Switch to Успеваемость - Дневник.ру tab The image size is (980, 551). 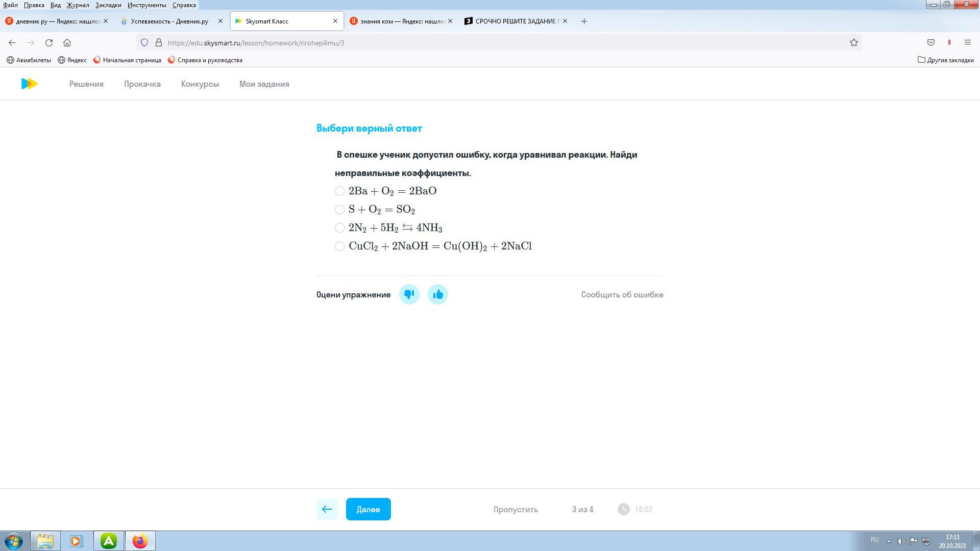coord(169,21)
